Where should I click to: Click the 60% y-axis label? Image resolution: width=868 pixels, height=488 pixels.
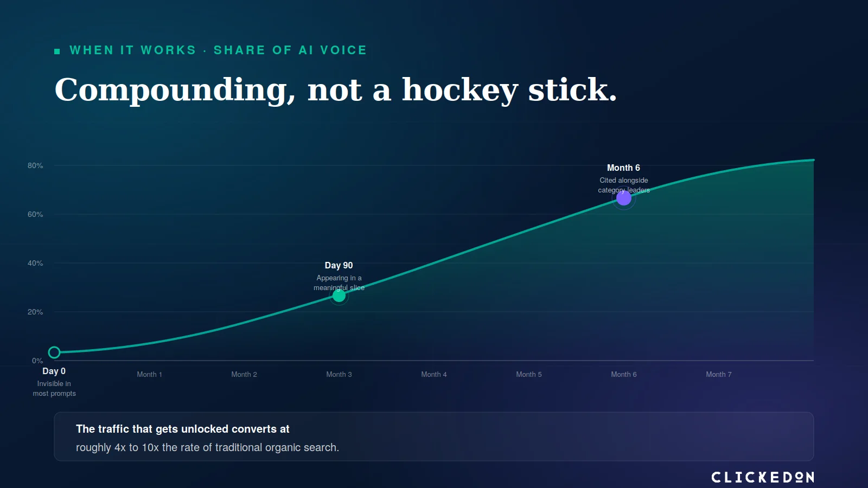click(x=35, y=214)
